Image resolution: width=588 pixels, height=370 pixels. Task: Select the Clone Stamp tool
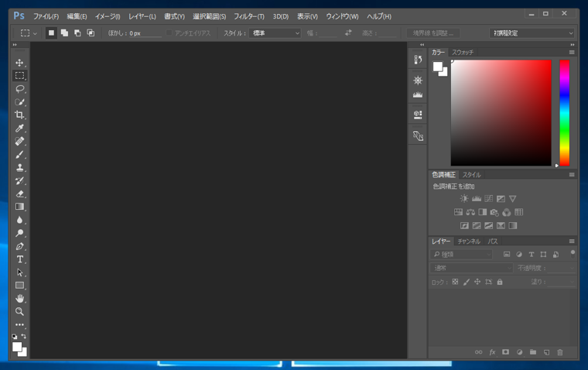click(x=19, y=168)
